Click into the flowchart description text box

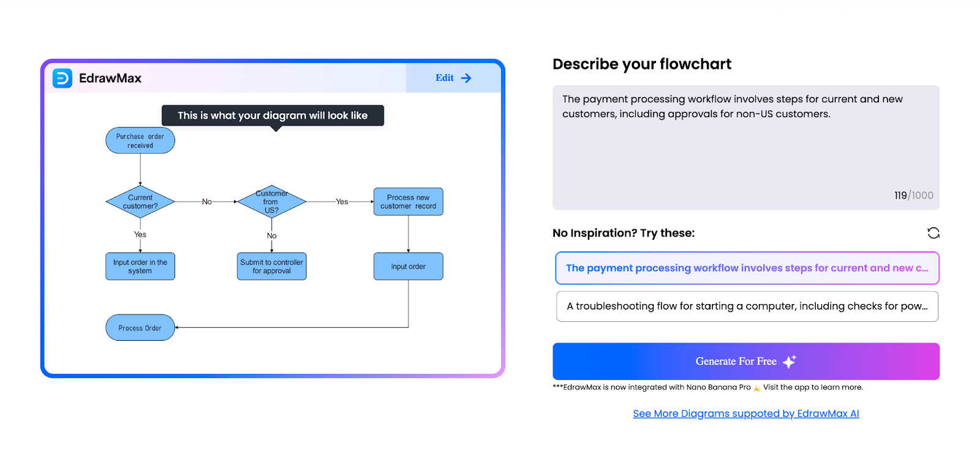coord(745,147)
